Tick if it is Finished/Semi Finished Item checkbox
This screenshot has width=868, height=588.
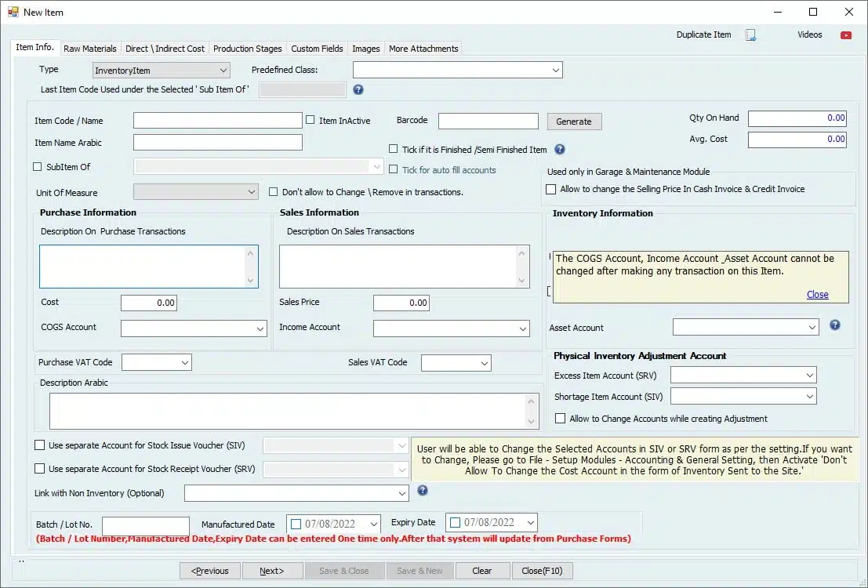(393, 149)
